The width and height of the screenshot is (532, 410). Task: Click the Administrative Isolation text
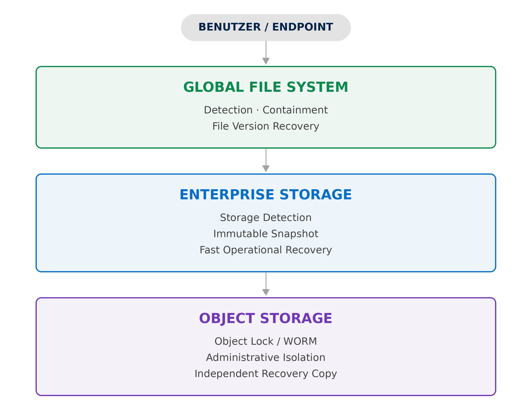266,357
